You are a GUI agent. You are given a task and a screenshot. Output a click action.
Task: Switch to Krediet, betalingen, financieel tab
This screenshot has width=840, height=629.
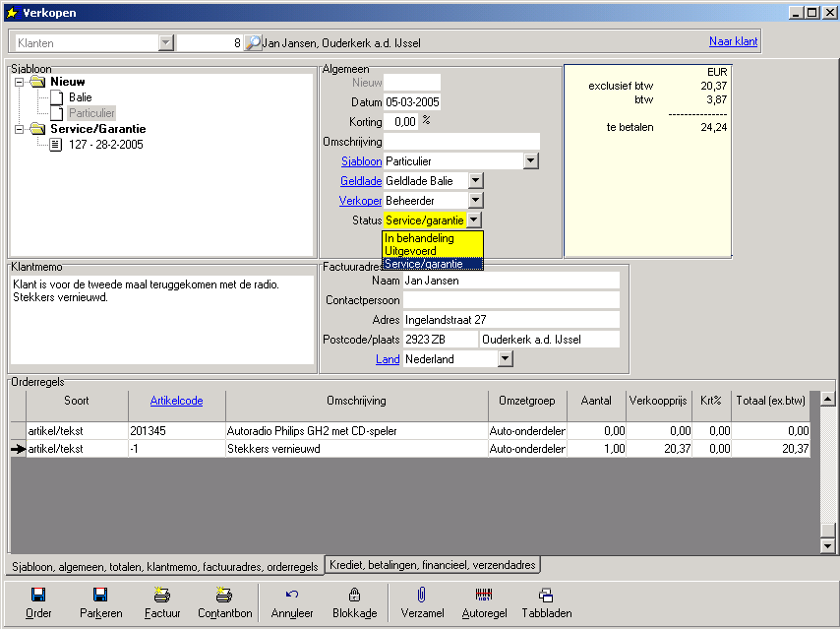tap(433, 565)
